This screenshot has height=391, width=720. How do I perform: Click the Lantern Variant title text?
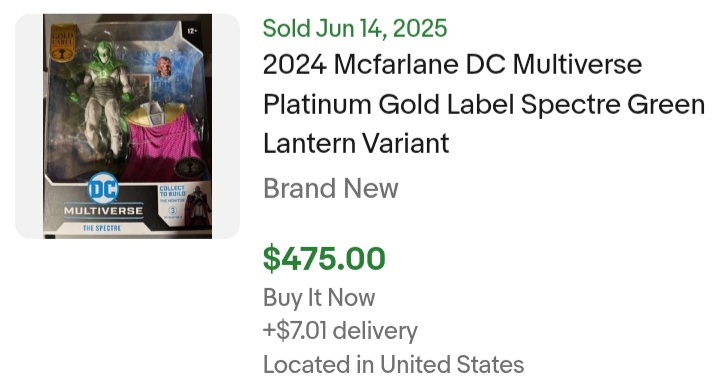tap(356, 143)
